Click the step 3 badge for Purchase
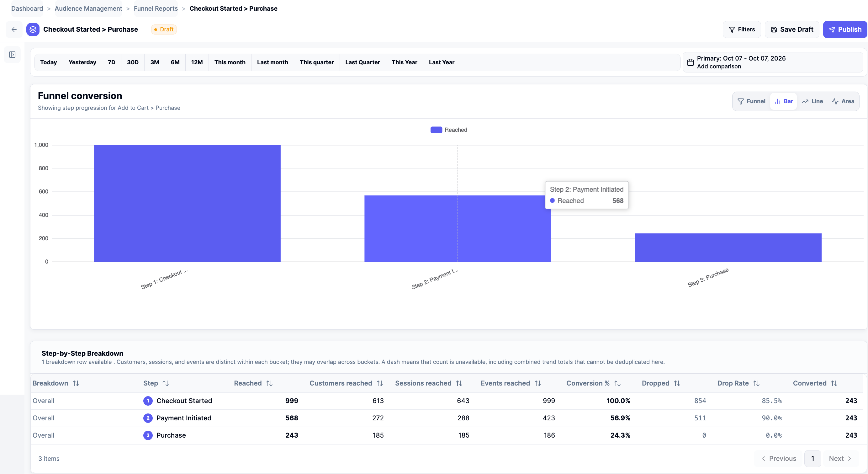This screenshot has height=474, width=868. point(148,435)
